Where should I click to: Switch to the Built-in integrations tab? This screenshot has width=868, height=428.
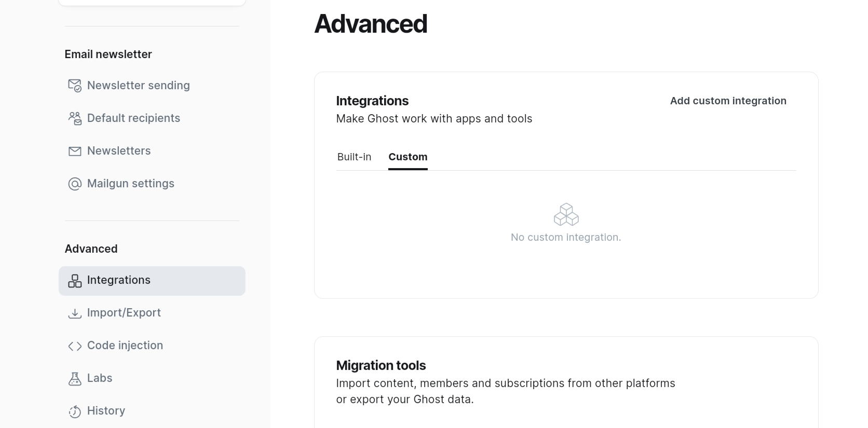[354, 157]
